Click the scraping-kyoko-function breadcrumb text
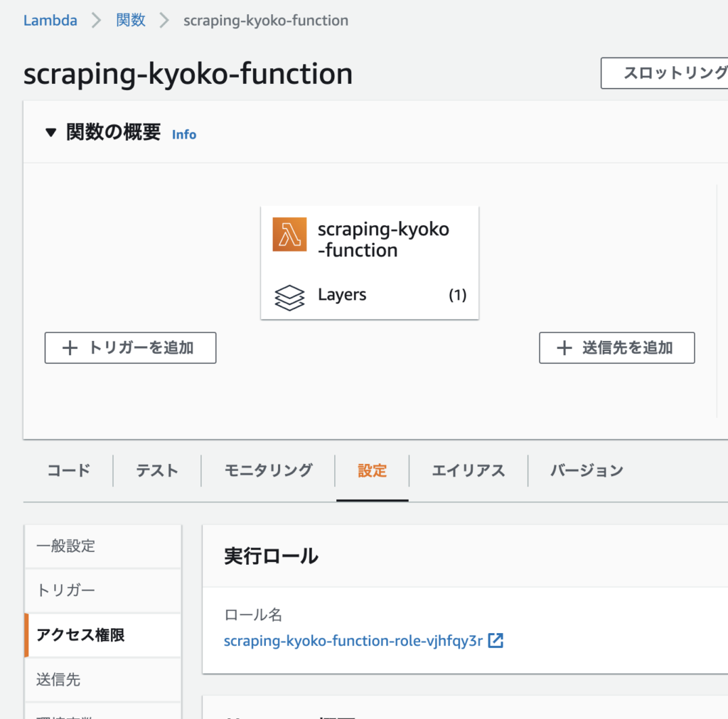The image size is (728, 719). 266,21
